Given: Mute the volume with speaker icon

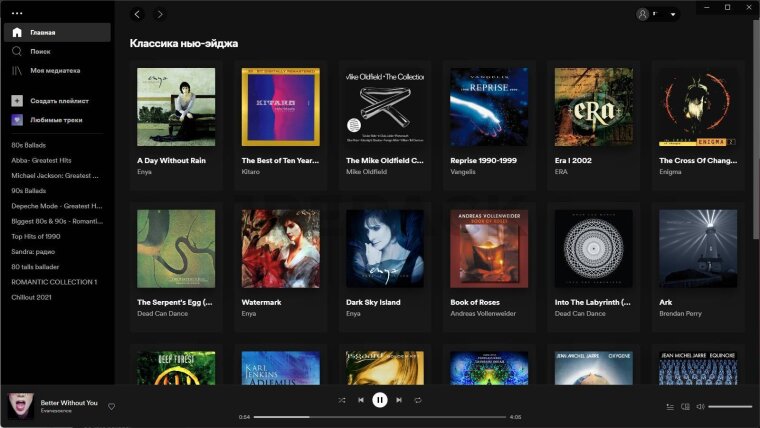Looking at the screenshot, I should coord(700,407).
